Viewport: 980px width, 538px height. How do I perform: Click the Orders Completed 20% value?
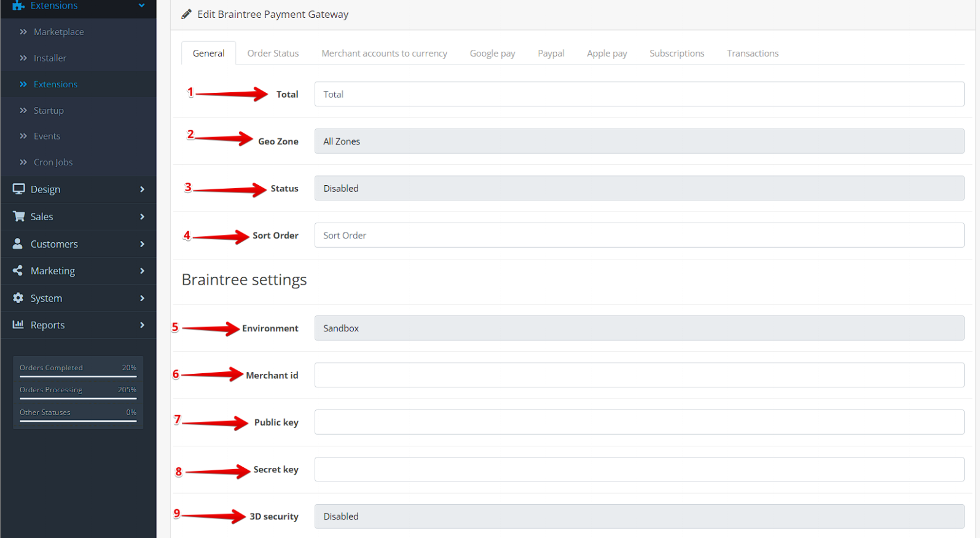click(x=129, y=368)
